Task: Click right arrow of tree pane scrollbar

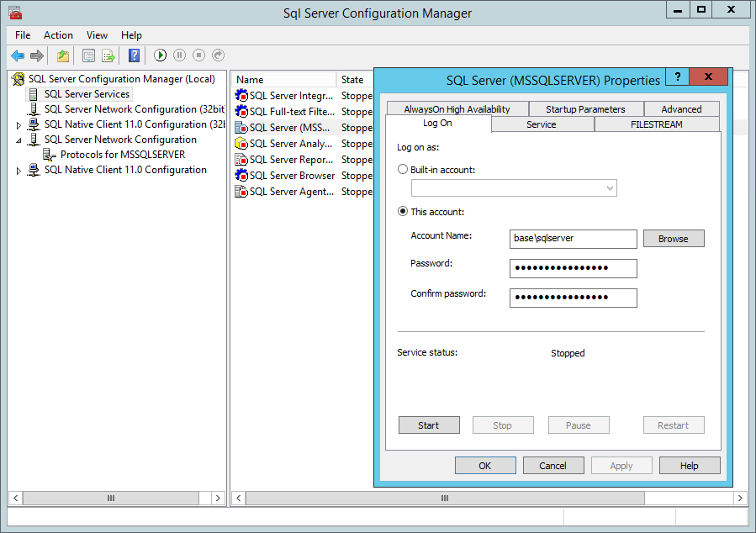Action: coord(219,498)
